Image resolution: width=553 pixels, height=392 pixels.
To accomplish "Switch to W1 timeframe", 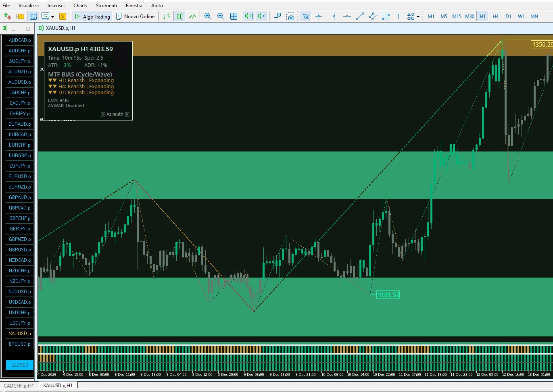I will (x=521, y=17).
